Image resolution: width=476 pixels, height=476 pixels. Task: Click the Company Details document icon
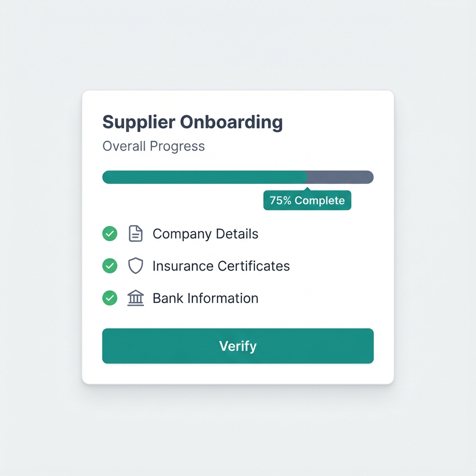point(135,233)
